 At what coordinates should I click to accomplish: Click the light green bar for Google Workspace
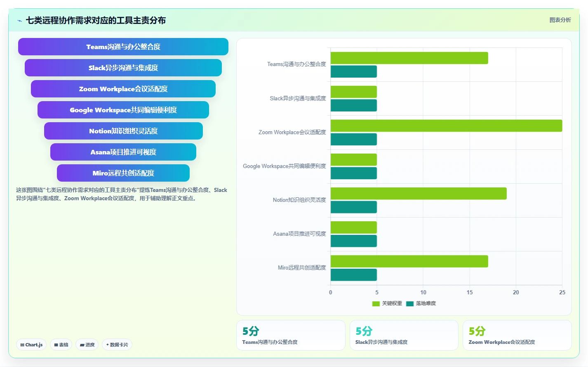point(354,159)
